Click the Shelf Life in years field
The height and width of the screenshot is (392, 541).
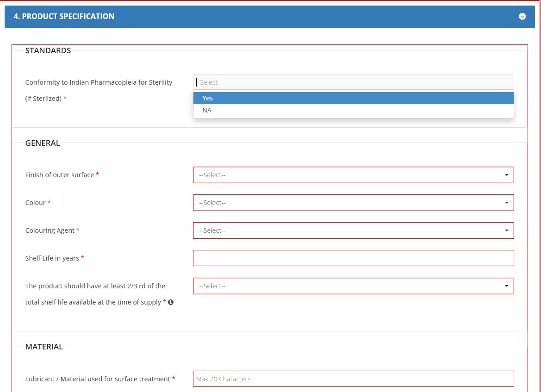[x=353, y=258]
